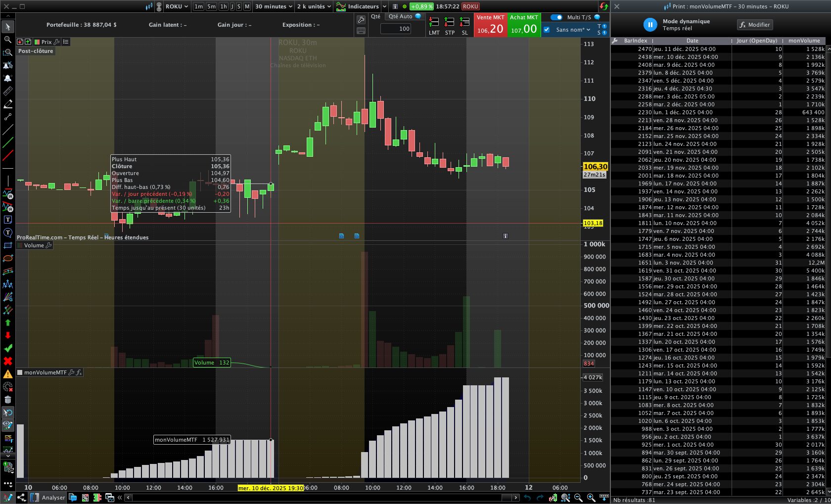
Task: Place an SL stop-limit order
Action: (464, 26)
